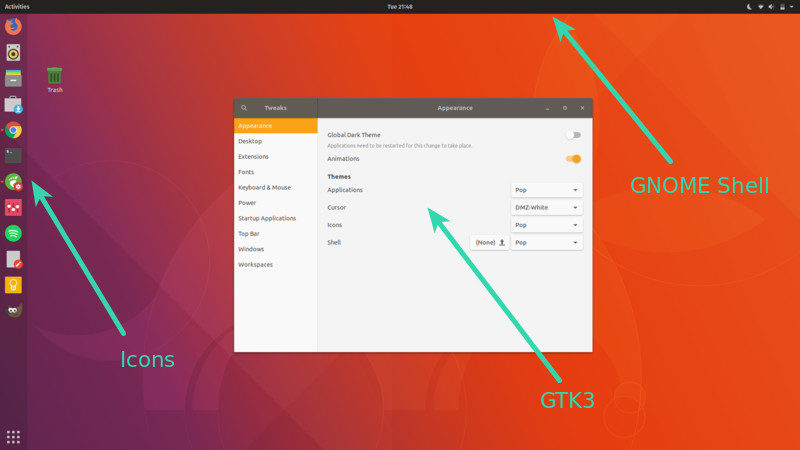Click the Tweaks title in header bar
This screenshot has width=800, height=450.
pos(276,108)
